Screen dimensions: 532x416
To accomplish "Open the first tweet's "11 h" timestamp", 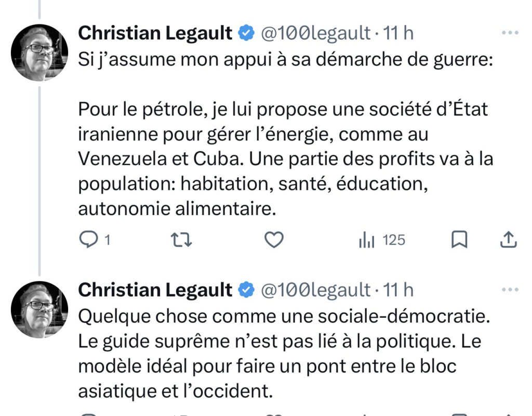I will pos(398,34).
